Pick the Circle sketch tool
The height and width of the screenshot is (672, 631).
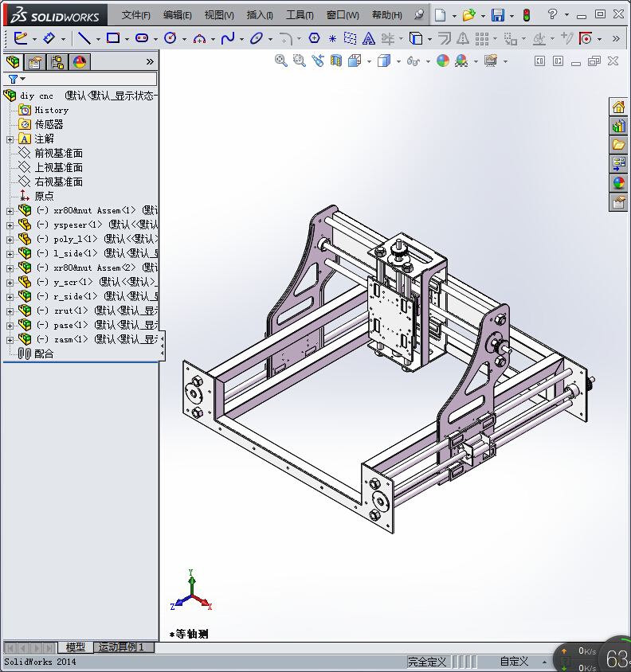(x=170, y=38)
